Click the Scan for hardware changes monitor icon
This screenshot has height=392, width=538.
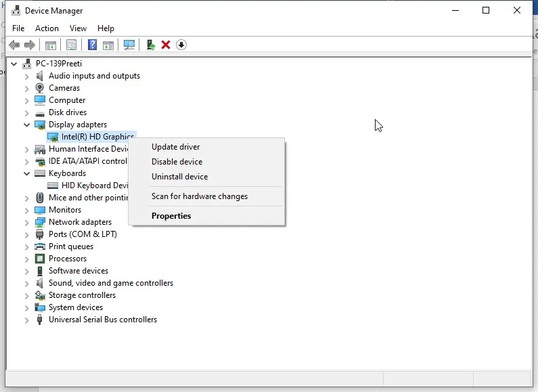[129, 45]
